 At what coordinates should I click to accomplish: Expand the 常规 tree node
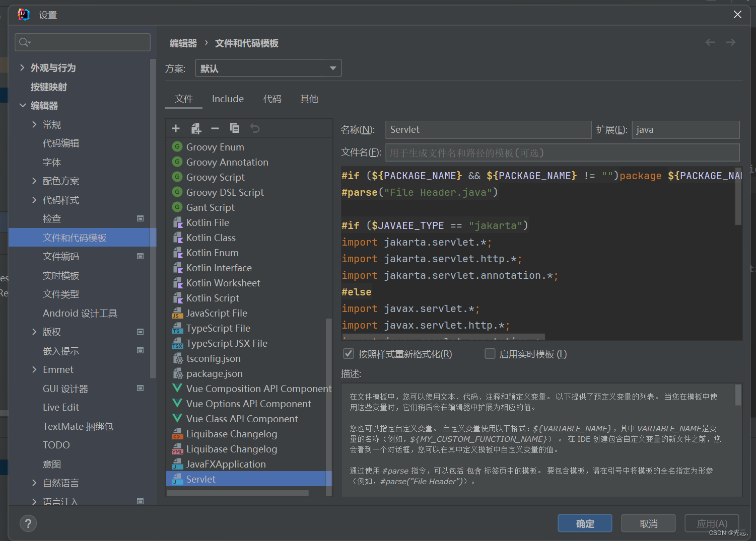pos(34,124)
